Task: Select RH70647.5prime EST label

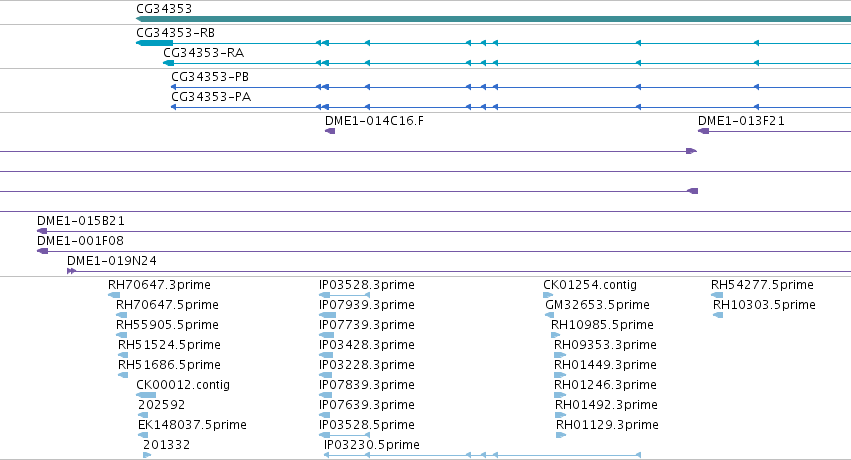Action: coord(167,305)
